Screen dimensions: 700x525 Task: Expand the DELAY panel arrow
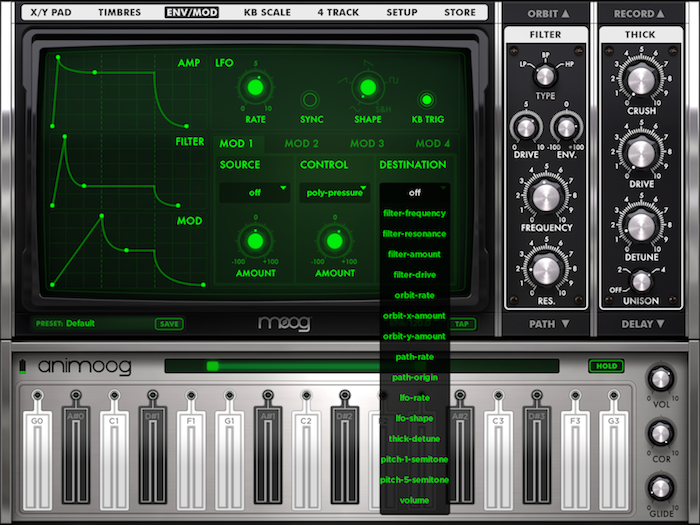pyautogui.click(x=661, y=324)
